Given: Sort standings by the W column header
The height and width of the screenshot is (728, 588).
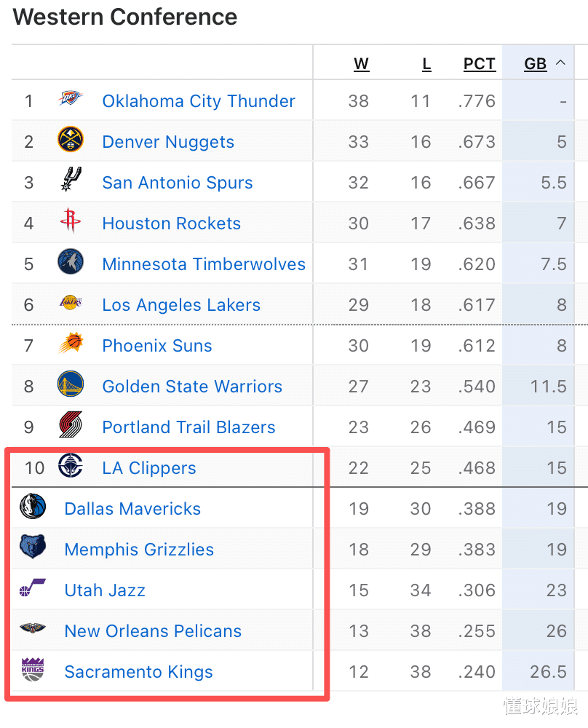Looking at the screenshot, I should click(361, 64).
